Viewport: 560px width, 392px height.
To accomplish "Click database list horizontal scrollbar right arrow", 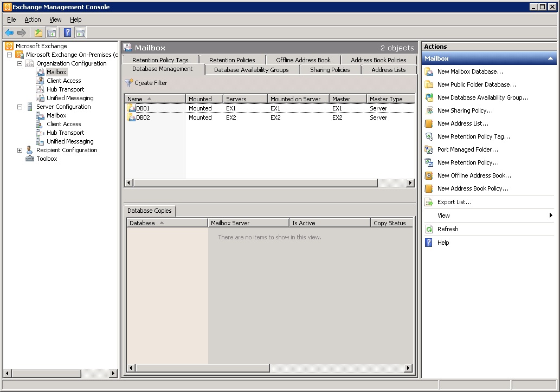I will coord(410,183).
